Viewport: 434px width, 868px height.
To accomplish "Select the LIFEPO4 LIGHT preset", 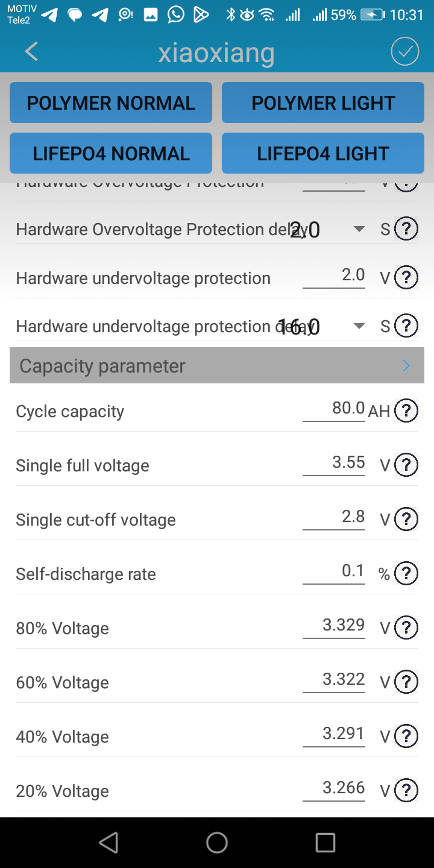I will coord(323,154).
